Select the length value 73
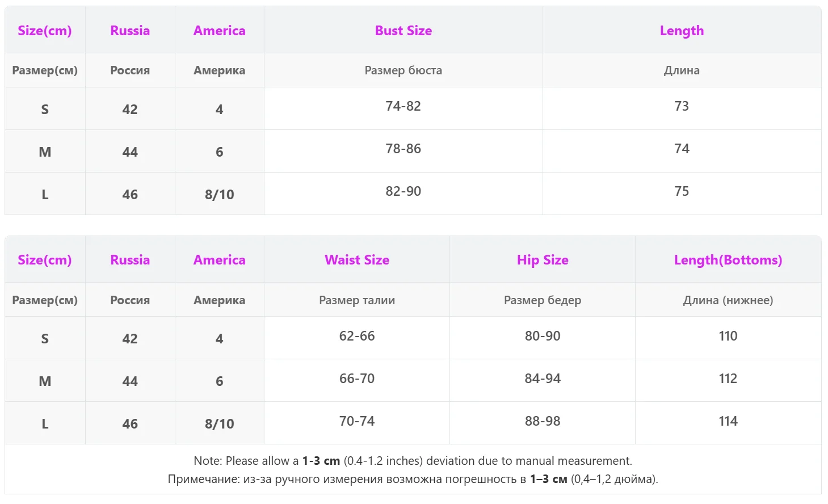This screenshot has height=504, width=828. click(682, 106)
